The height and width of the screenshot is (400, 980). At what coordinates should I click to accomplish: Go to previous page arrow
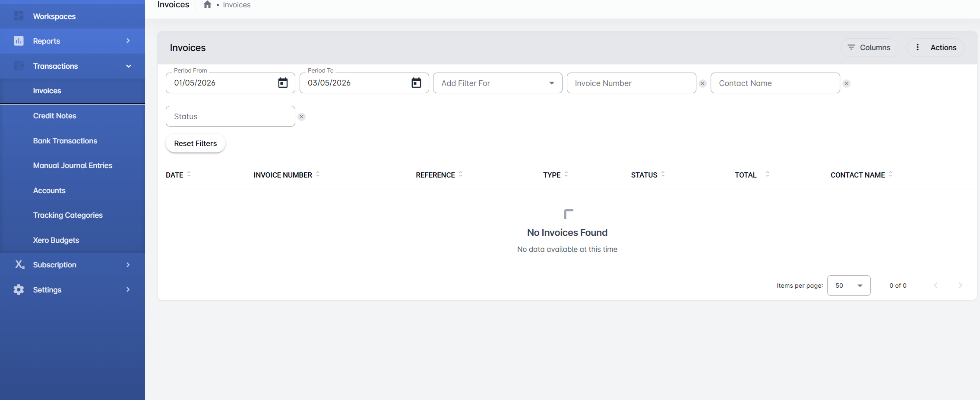936,285
